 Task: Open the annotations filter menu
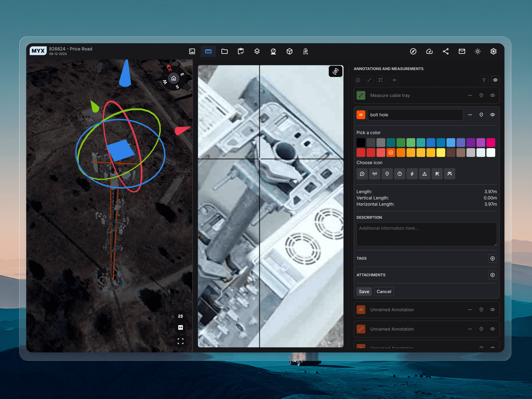tap(484, 80)
